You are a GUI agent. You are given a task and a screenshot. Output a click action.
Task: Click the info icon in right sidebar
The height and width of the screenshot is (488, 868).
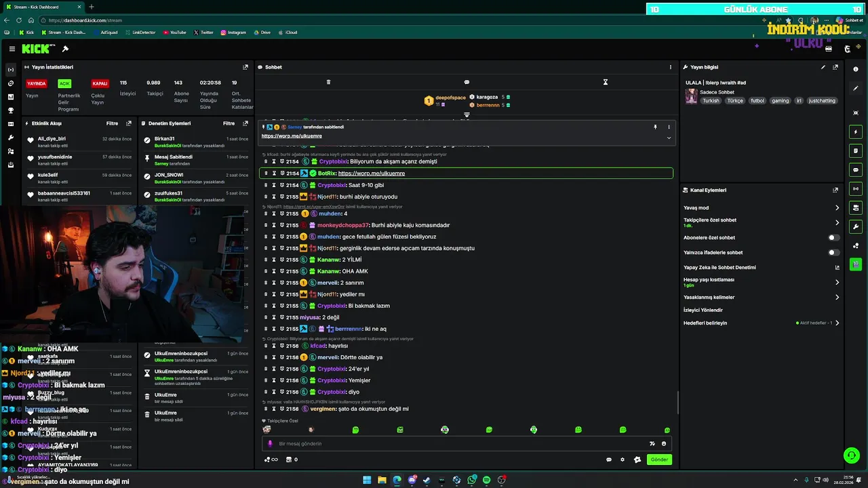click(x=856, y=69)
